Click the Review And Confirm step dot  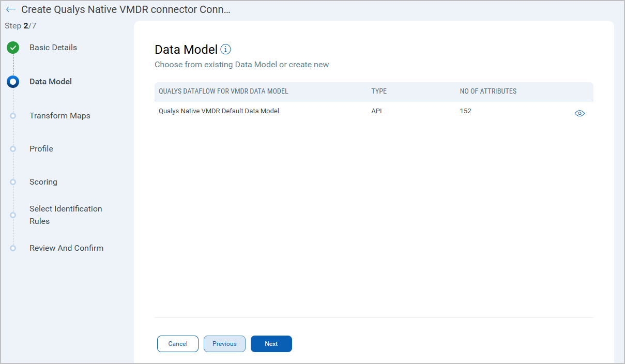click(x=13, y=248)
